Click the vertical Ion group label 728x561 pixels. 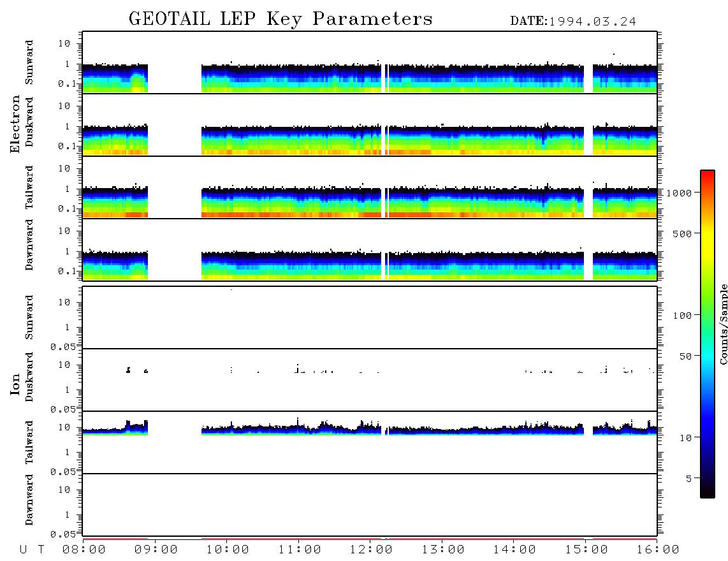point(15,384)
